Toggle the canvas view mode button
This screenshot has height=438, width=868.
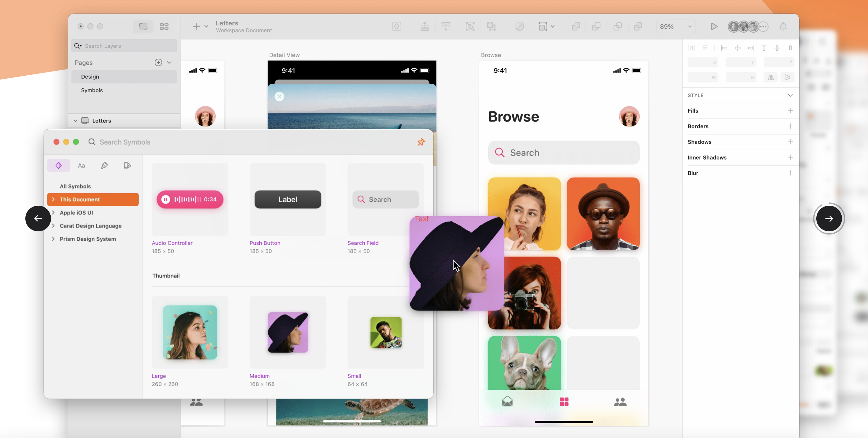point(143,26)
